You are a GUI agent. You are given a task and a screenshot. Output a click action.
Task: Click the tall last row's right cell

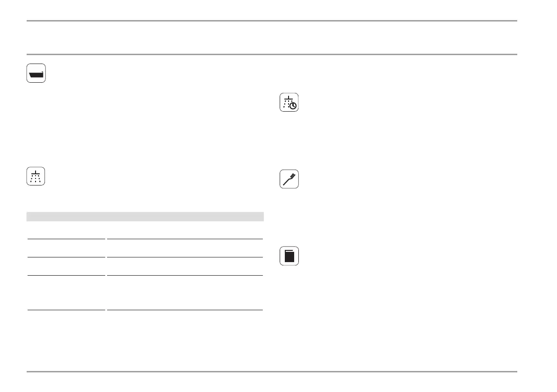click(x=185, y=292)
